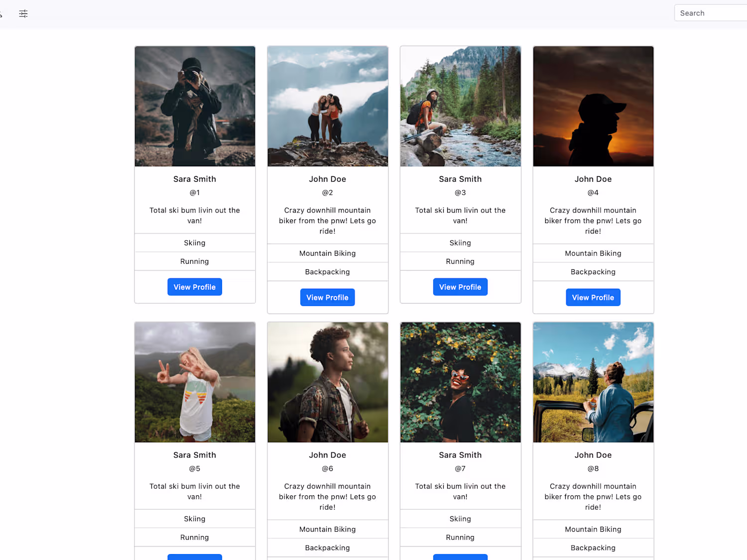Select the jeep mountain view photo on card @8
This screenshot has width=747, height=560.
pos(593,382)
